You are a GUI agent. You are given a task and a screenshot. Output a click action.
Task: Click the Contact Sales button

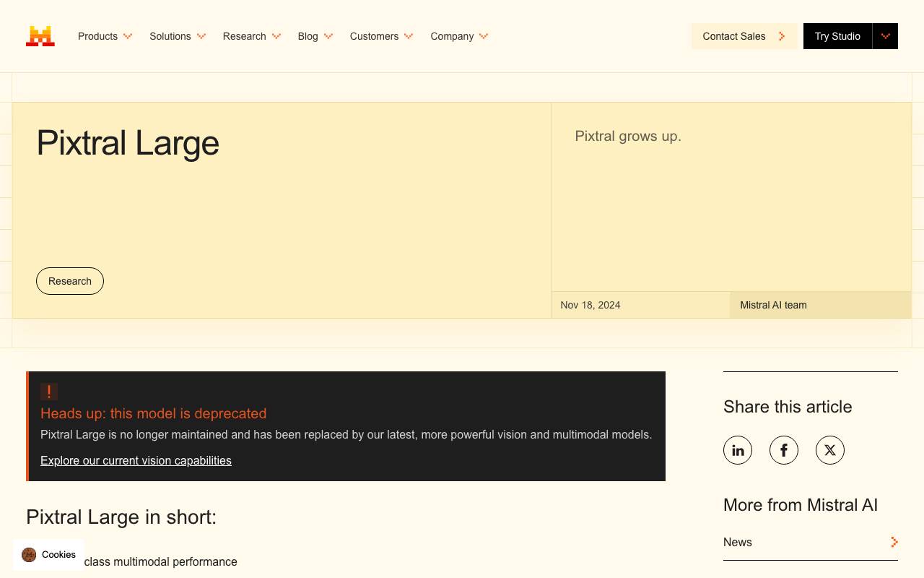[744, 36]
